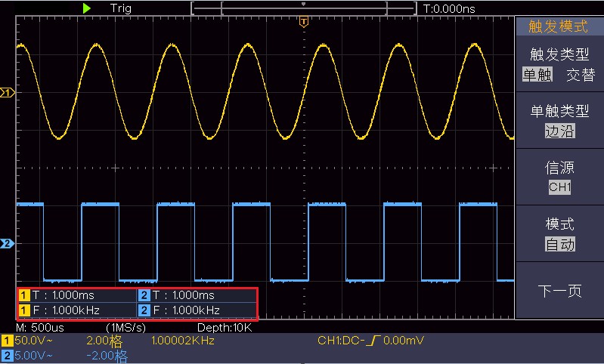The height and width of the screenshot is (364, 604).
Task: Click the yellow 1 badge beside 50.0V~
Action: [x=7, y=341]
